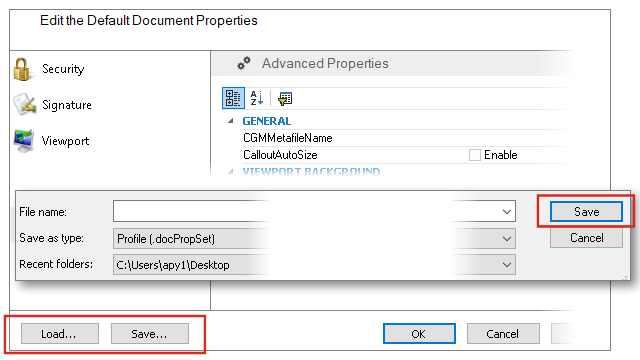Sort properties alphabetically with A-Z icon
640x360 pixels.
pyautogui.click(x=256, y=98)
